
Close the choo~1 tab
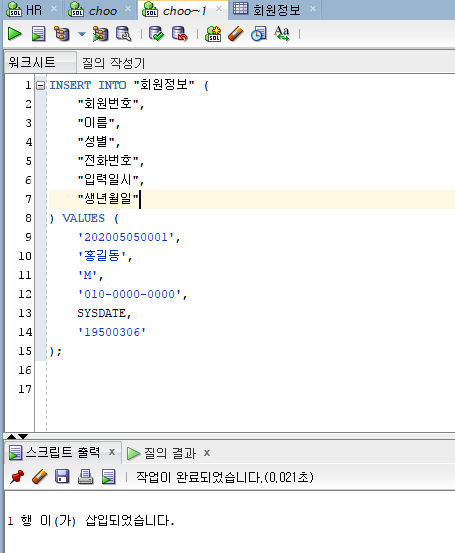pyautogui.click(x=219, y=9)
